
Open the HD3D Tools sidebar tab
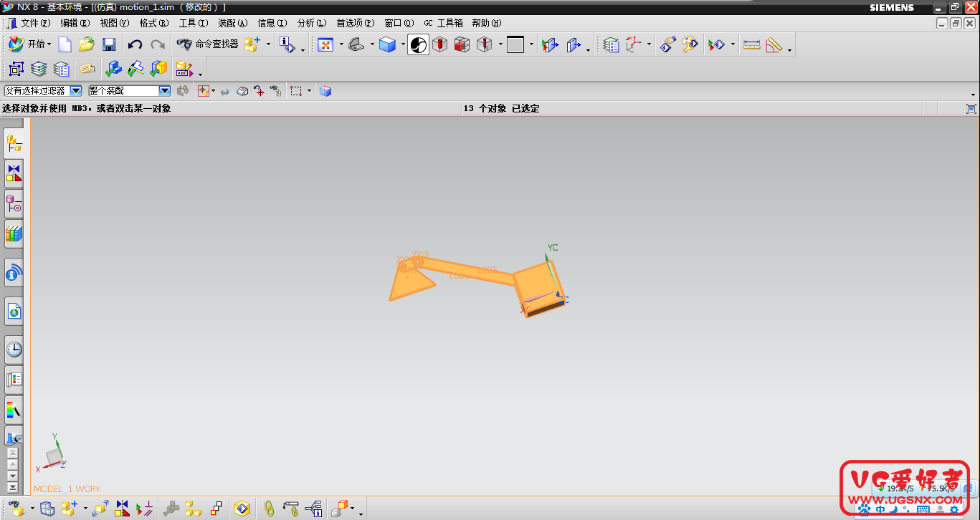point(14,273)
